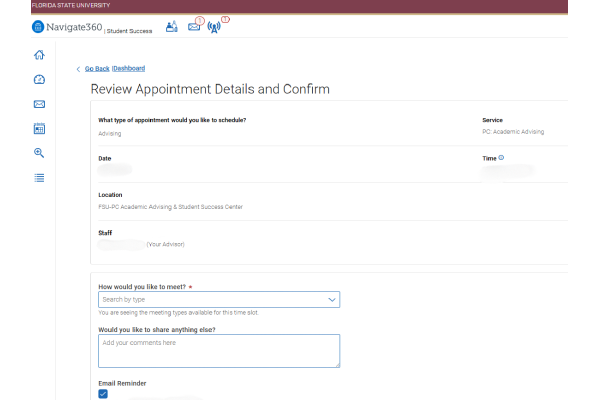
Task: Click the 'Add your comments here' box
Action: pyautogui.click(x=219, y=350)
